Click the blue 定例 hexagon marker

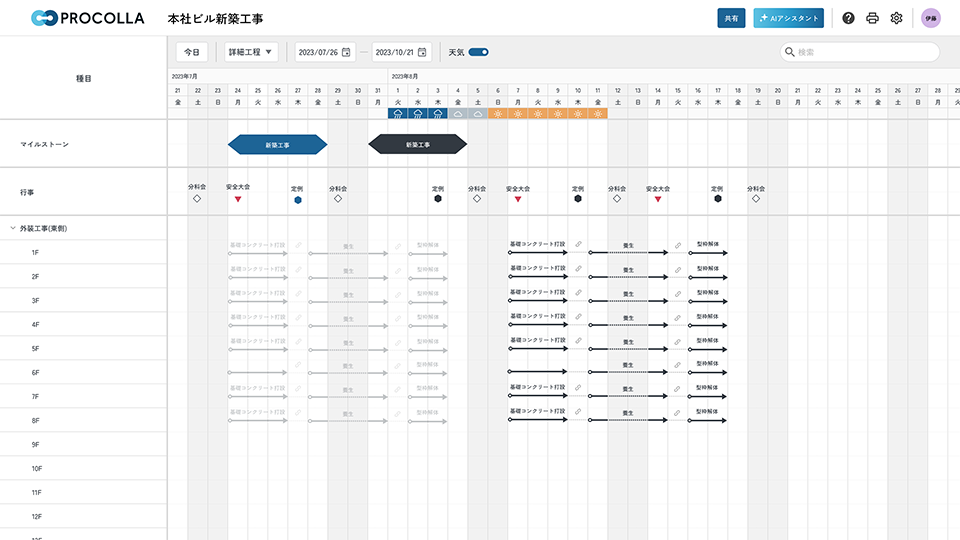[x=298, y=200]
